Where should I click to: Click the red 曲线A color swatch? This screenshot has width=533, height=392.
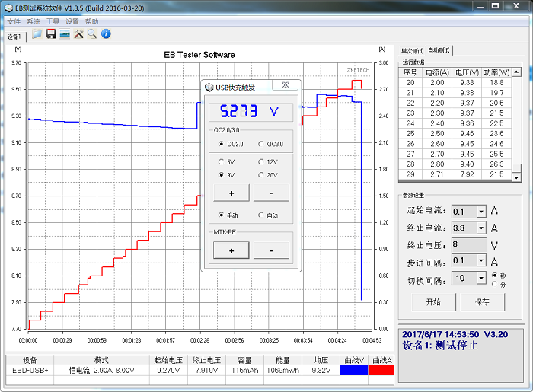pyautogui.click(x=381, y=370)
